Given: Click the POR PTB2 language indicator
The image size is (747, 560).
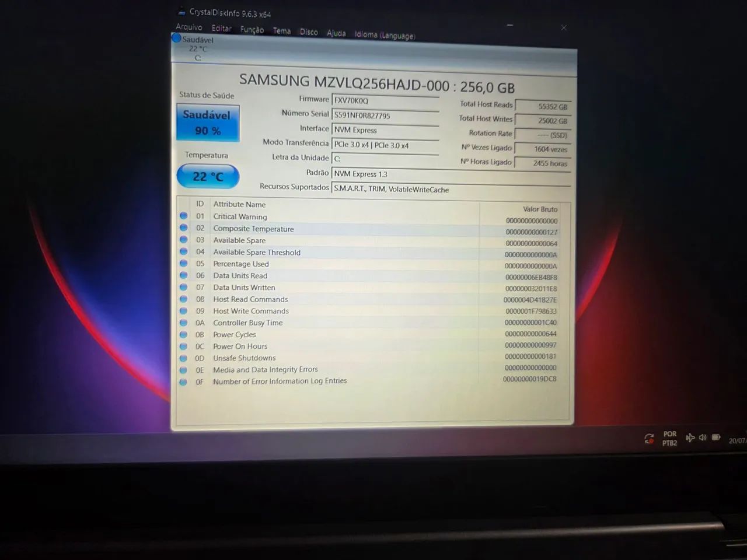Looking at the screenshot, I should [x=670, y=439].
